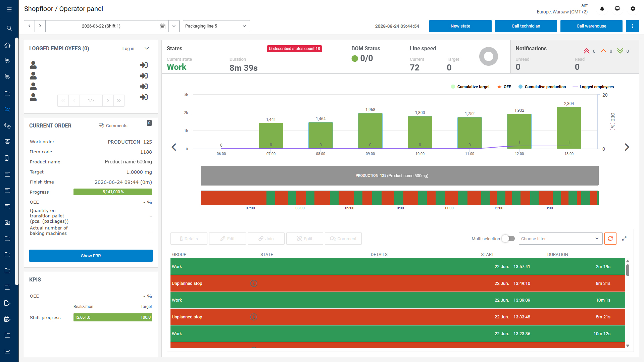Open the settings gear icon
This screenshot has height=362, width=644.
pos(633,9)
